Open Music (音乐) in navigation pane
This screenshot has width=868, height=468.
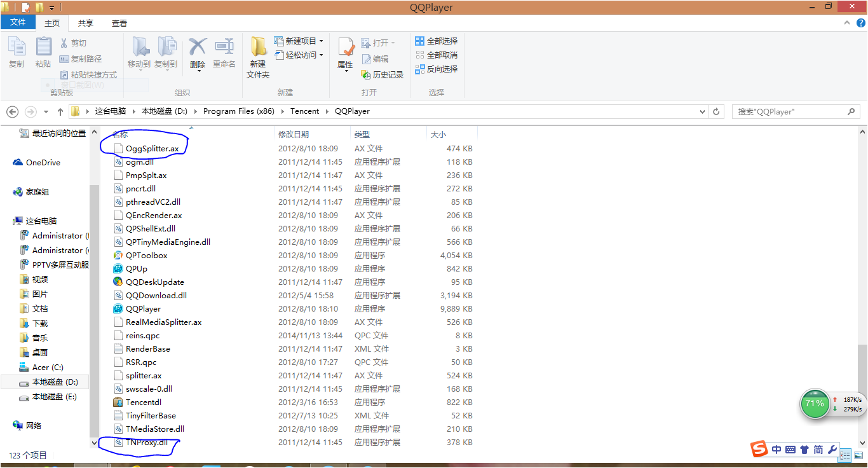coord(40,338)
